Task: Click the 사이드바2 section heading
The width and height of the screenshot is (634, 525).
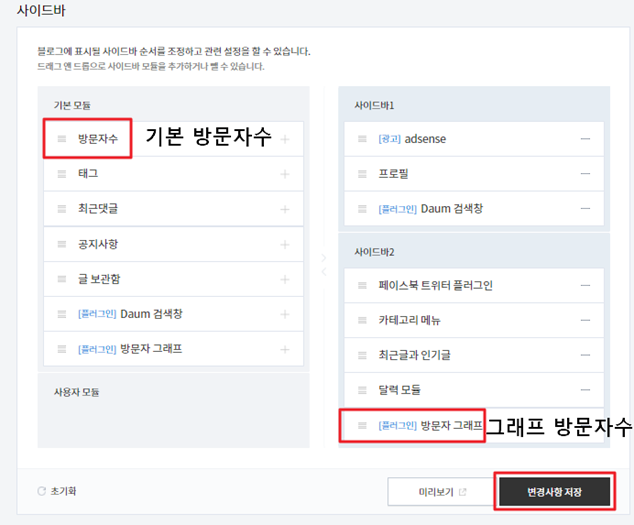Action: pyautogui.click(x=374, y=252)
